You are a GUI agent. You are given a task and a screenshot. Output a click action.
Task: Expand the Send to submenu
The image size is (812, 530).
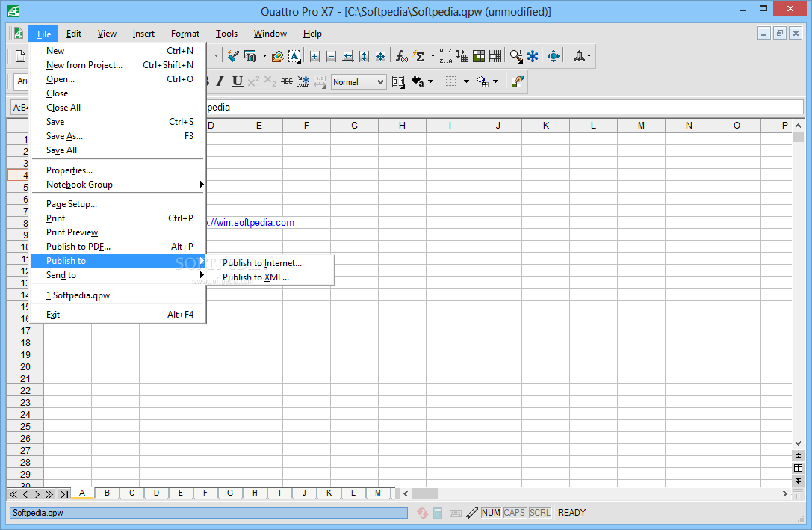118,275
